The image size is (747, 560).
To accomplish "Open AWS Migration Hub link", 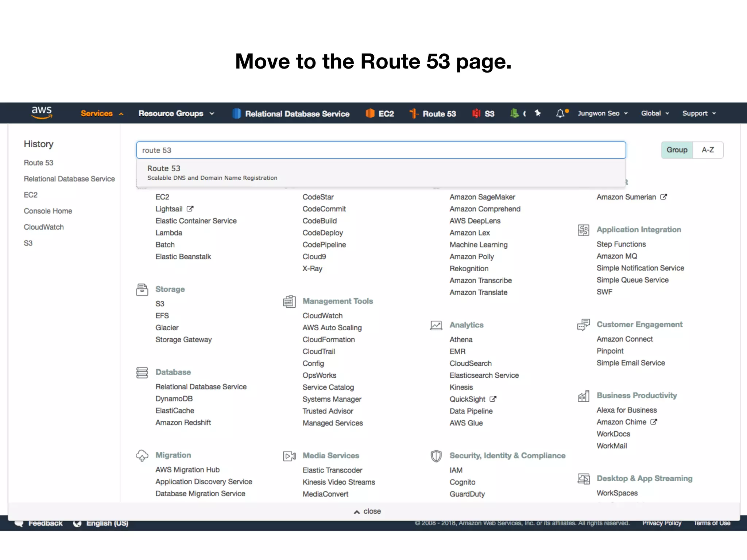I will [187, 470].
